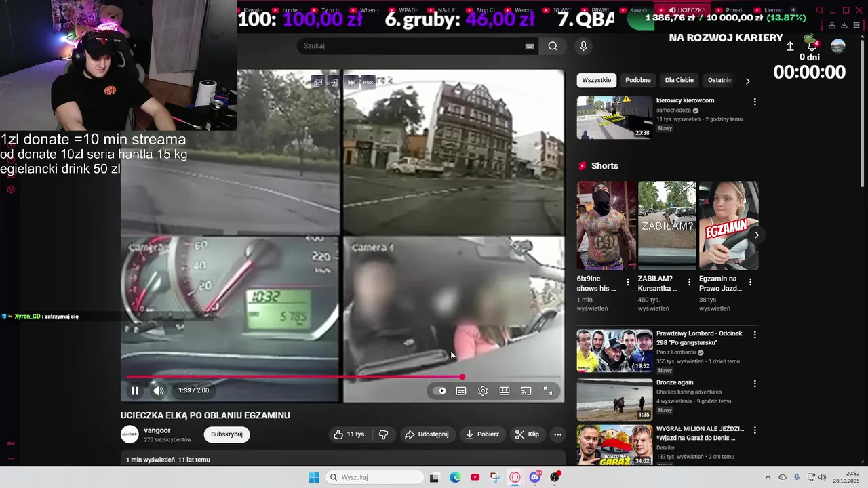
Task: Select the Dla Ciebie filter chip
Action: click(x=679, y=80)
